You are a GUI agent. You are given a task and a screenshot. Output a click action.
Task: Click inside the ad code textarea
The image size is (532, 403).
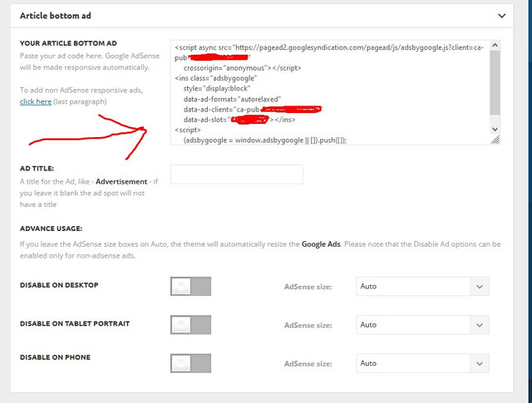(330, 92)
